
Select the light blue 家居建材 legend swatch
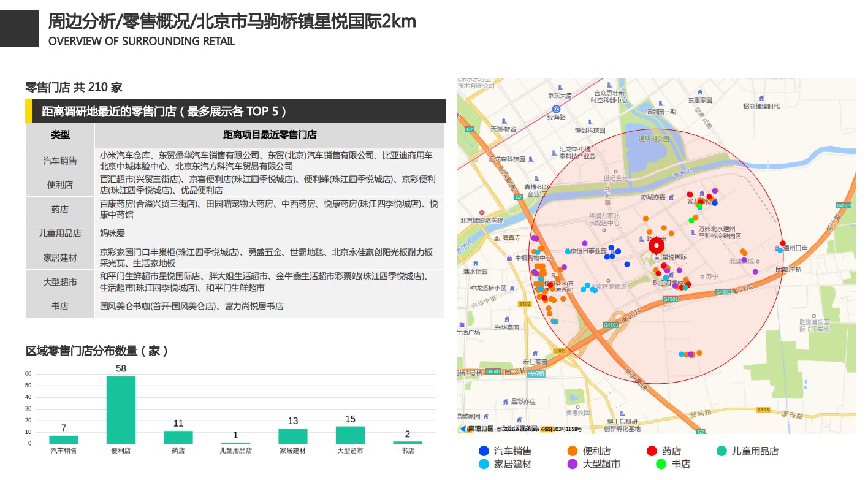pyautogui.click(x=485, y=464)
